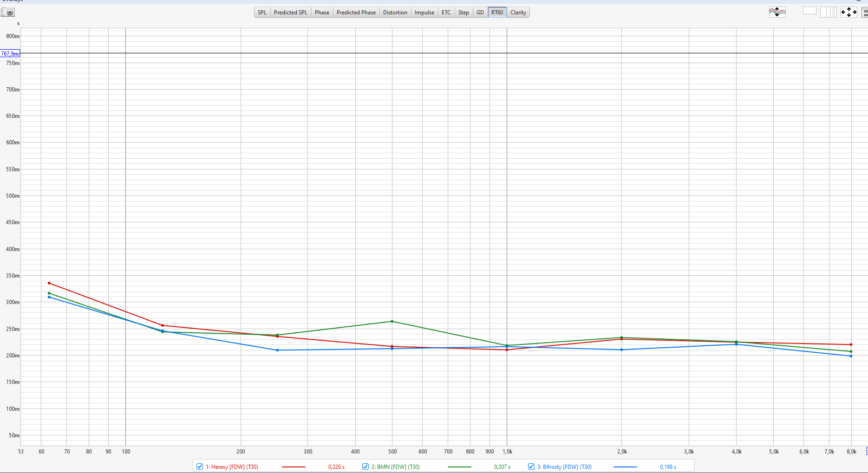The height and width of the screenshot is (473, 868).
Task: Toggle the 3: Bifrosty trace checkbox
Action: [x=531, y=467]
